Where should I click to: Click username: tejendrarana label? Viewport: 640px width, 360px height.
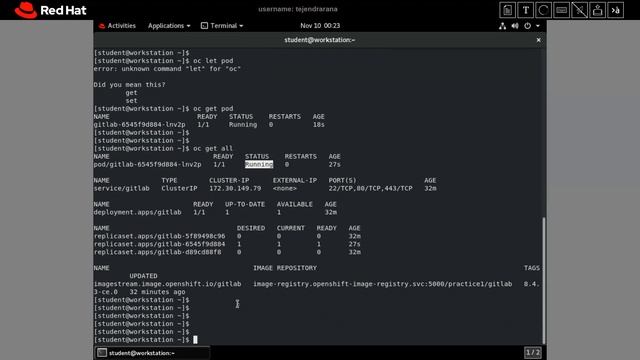[298, 9]
